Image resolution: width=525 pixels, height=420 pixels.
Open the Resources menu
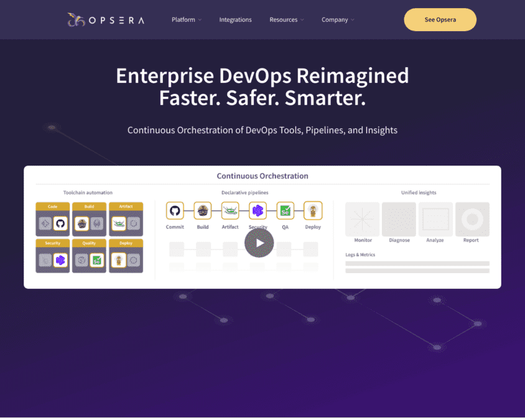(283, 20)
